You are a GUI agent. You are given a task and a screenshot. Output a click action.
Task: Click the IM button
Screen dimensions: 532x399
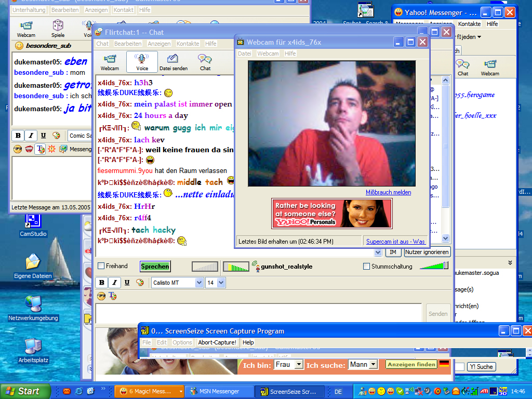click(x=393, y=252)
